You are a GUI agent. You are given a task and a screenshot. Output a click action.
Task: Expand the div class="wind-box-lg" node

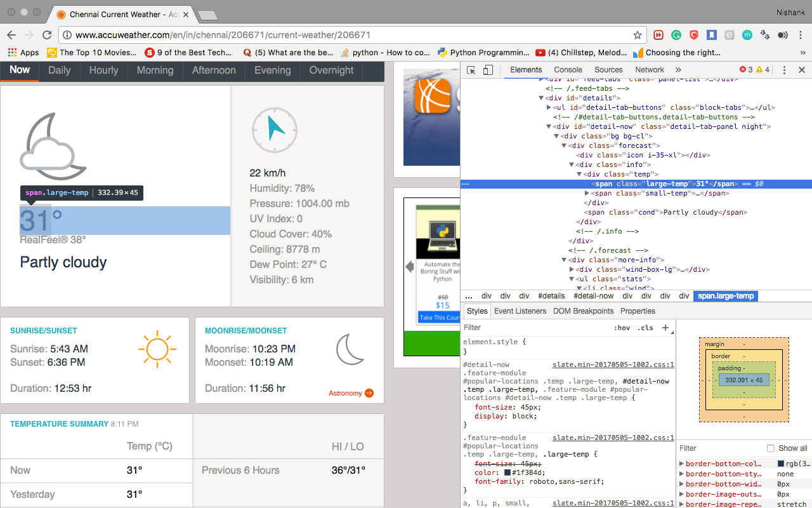click(x=572, y=269)
